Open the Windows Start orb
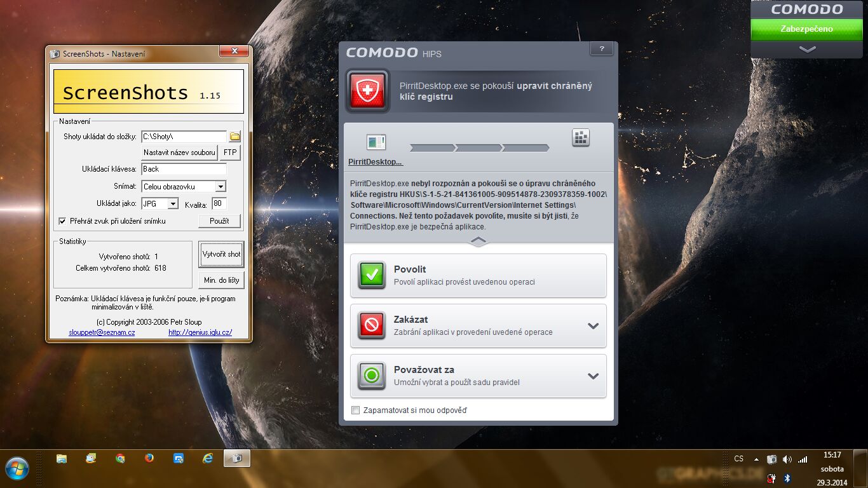Image resolution: width=868 pixels, height=488 pixels. (x=17, y=468)
